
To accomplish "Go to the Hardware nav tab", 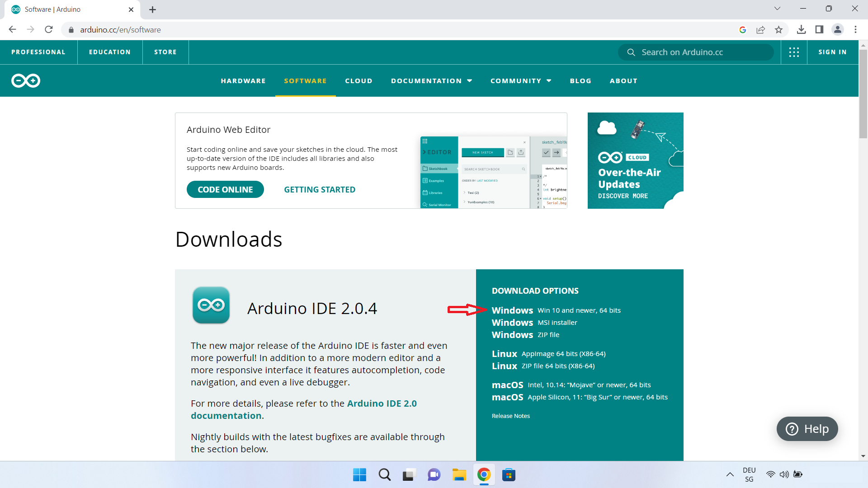I will 243,81.
